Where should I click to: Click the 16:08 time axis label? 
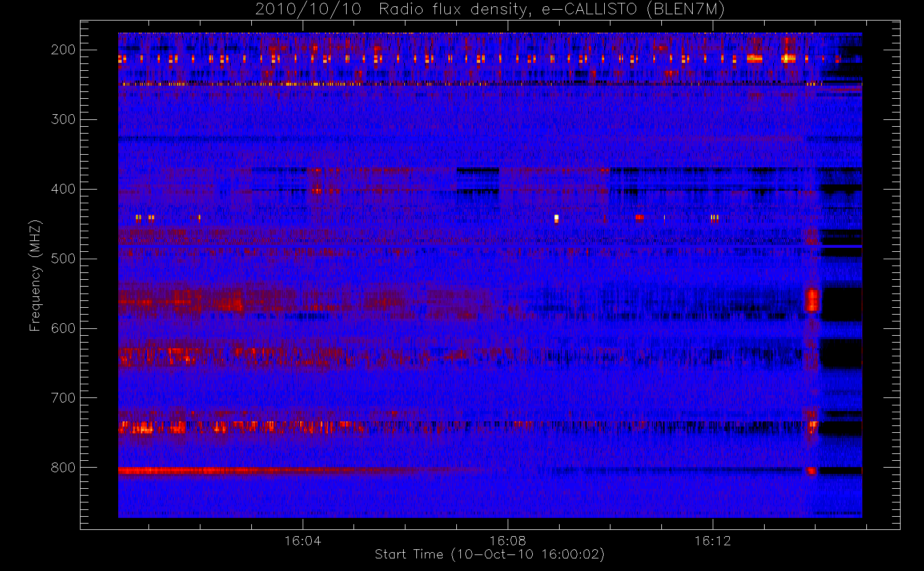point(508,541)
